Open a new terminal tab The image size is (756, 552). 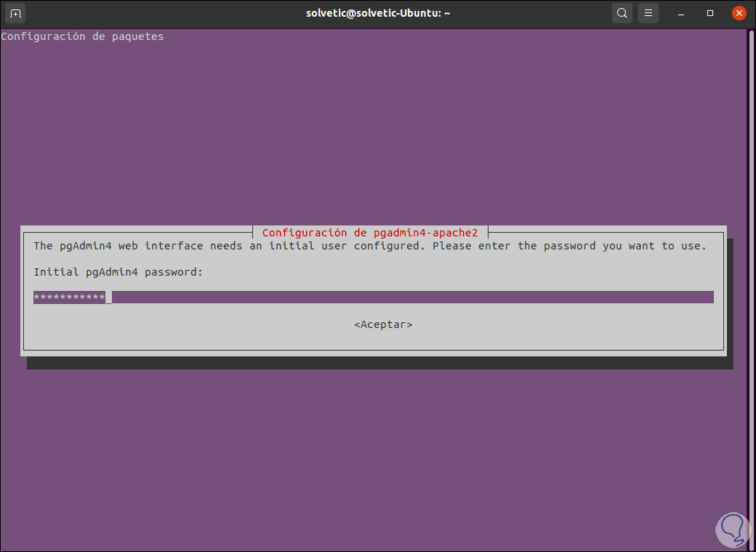pos(15,13)
